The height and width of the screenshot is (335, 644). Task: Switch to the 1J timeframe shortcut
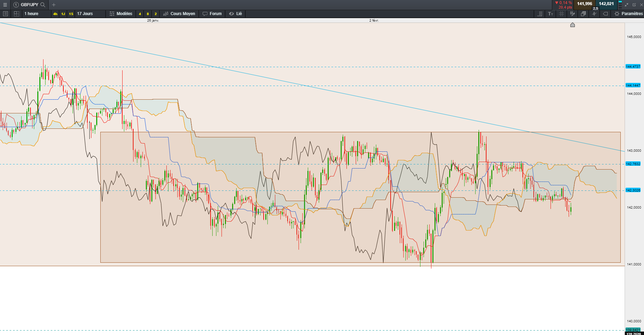tap(63, 14)
